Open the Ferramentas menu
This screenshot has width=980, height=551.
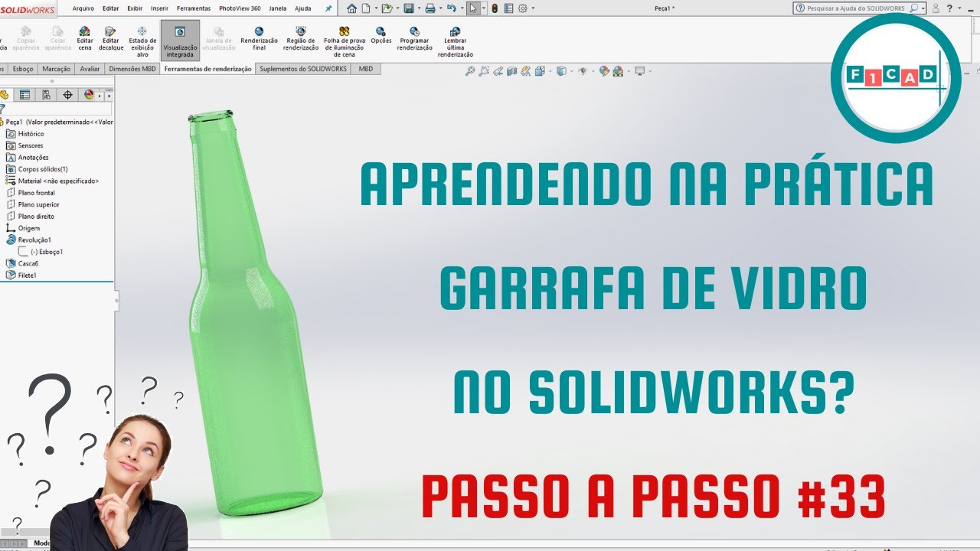point(194,8)
